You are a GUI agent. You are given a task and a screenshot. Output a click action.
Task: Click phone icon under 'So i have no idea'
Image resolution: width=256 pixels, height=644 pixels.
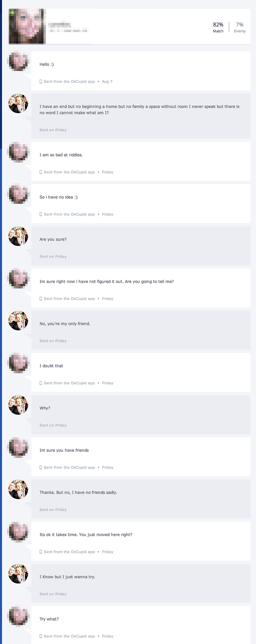41,214
